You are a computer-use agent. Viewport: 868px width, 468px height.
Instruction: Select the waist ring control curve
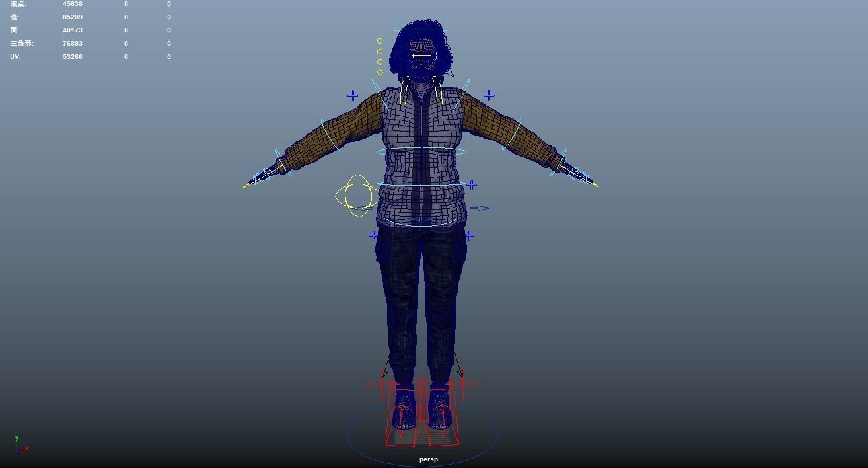(421, 186)
